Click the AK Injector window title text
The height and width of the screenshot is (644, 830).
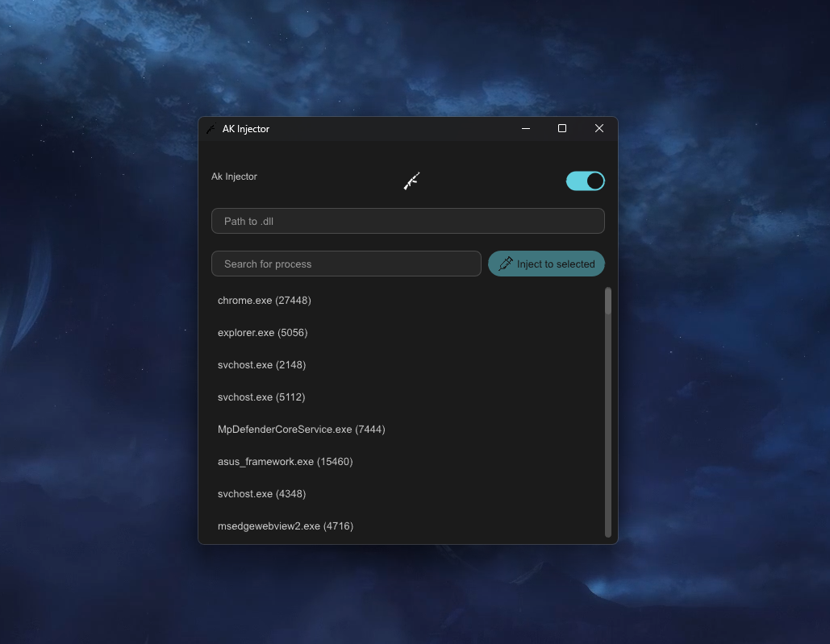246,128
